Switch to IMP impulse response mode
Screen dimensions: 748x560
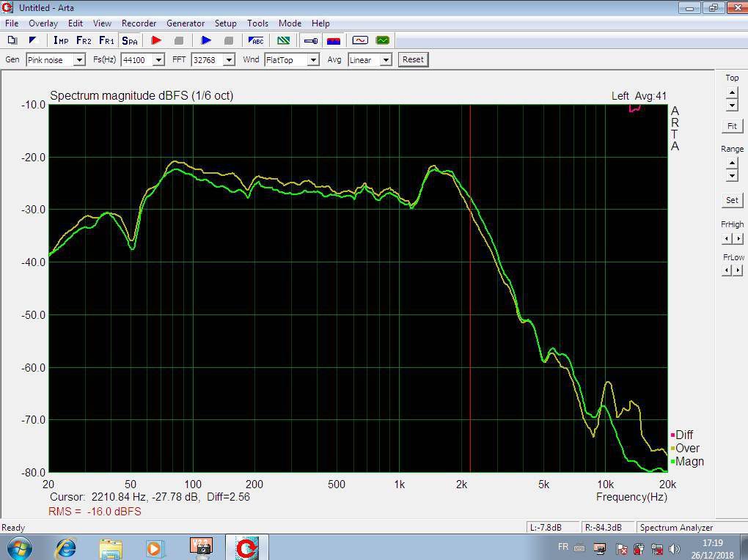click(x=61, y=40)
